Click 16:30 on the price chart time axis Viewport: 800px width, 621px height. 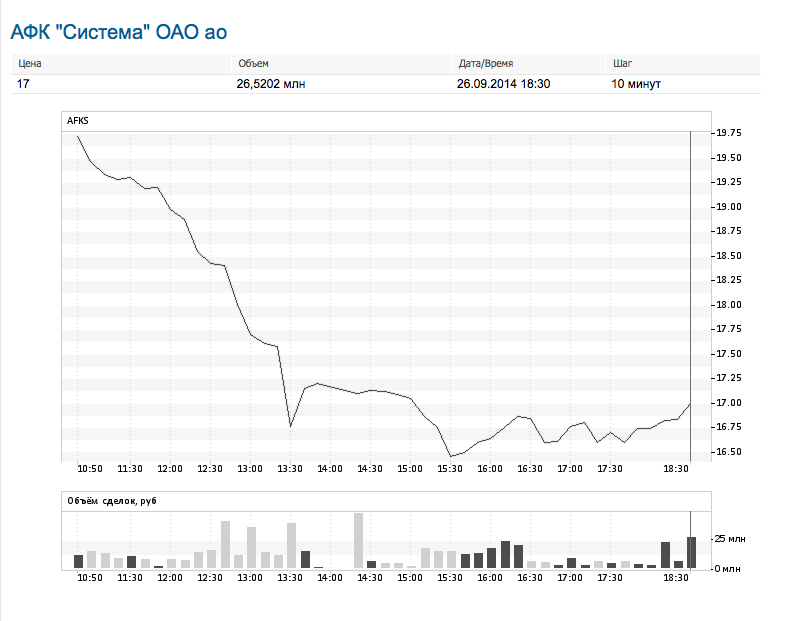point(530,468)
